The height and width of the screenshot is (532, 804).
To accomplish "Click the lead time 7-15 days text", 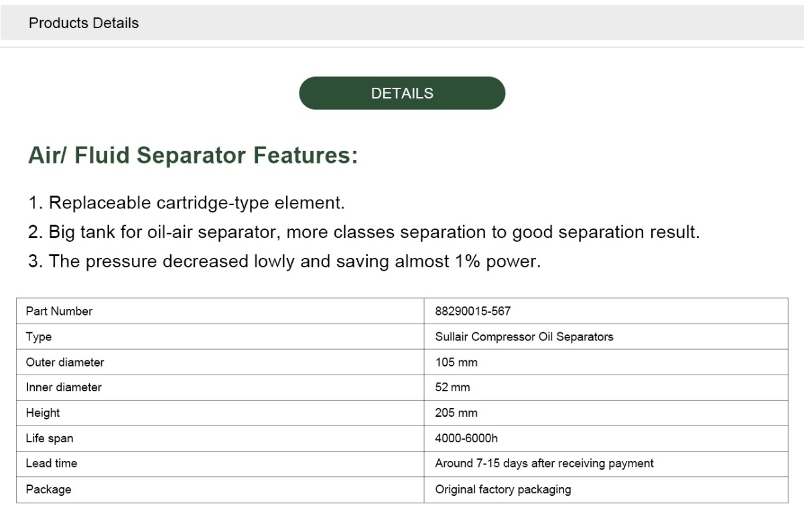I will (544, 463).
